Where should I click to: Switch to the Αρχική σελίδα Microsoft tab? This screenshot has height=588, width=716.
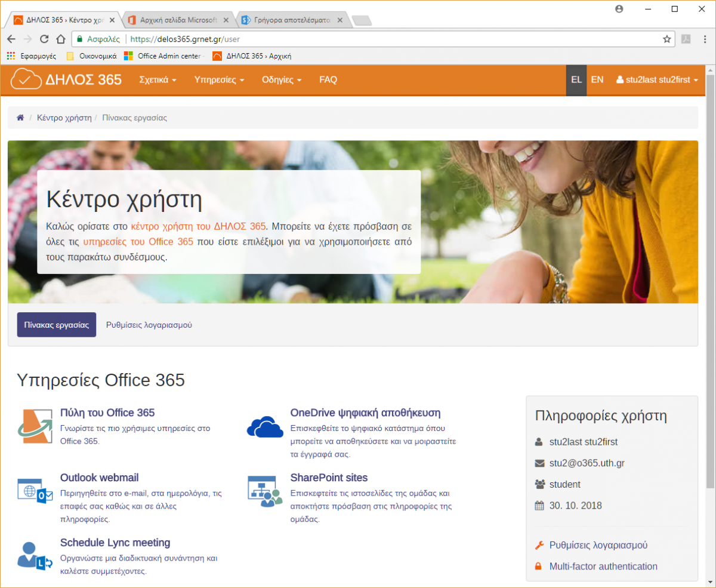coord(178,20)
